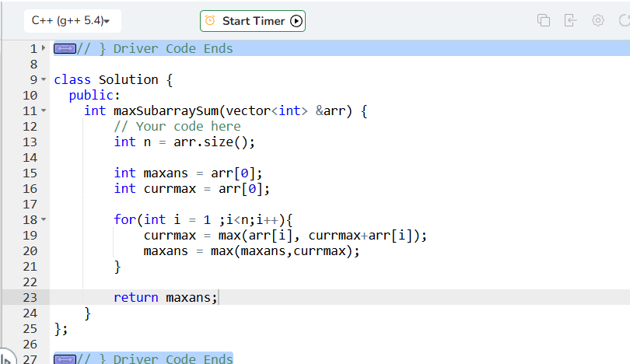The image size is (630, 364).
Task: Click the for loop header on line 18
Action: pos(203,220)
